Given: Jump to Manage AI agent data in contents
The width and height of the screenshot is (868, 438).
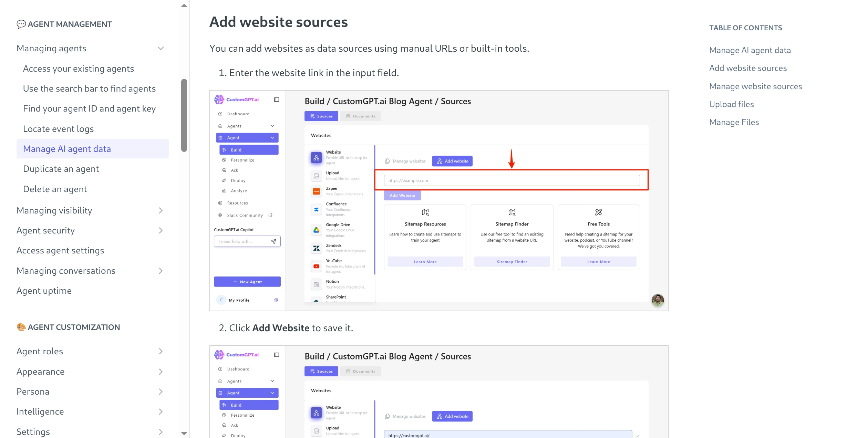Looking at the screenshot, I should 750,50.
